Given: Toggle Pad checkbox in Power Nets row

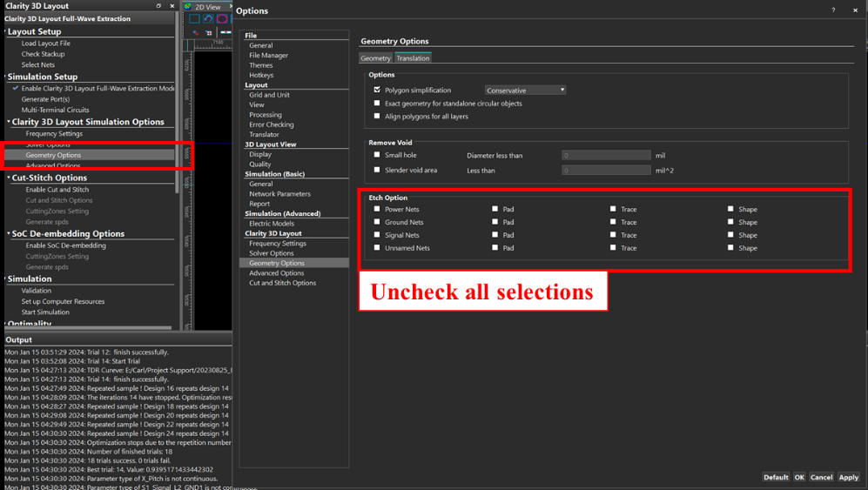Looking at the screenshot, I should coord(495,209).
